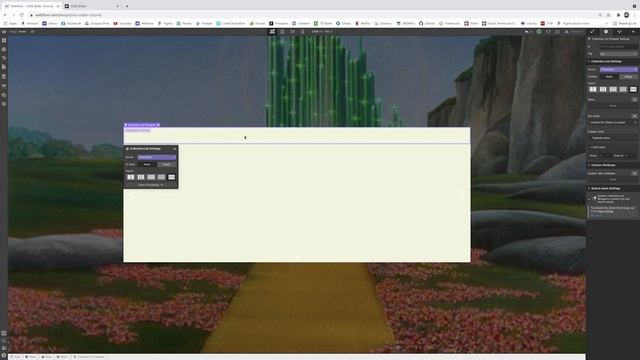Select Empty state in floating panel

pyautogui.click(x=167, y=164)
